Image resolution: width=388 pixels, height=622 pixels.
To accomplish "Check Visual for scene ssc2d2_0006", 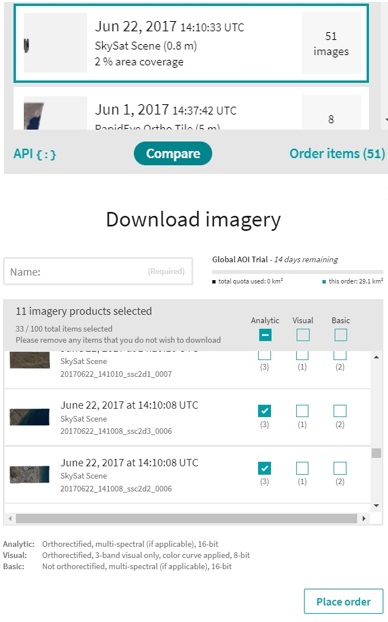I will (x=302, y=468).
